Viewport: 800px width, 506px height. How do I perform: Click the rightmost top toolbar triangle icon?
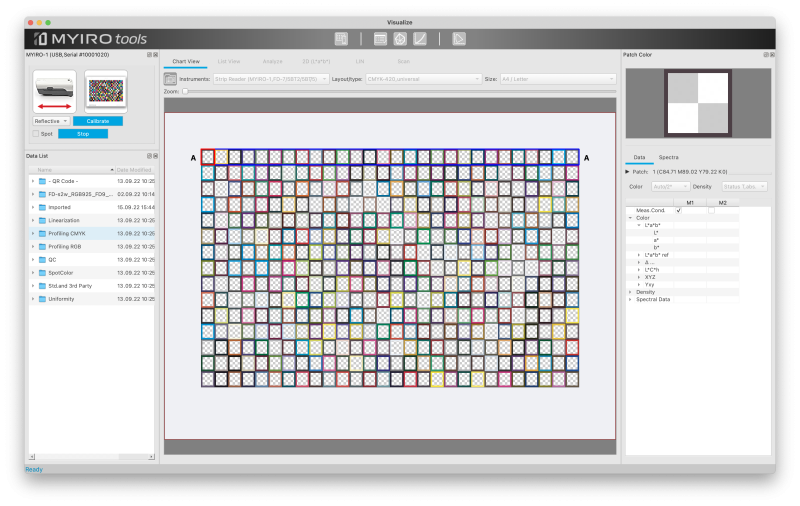(x=459, y=39)
